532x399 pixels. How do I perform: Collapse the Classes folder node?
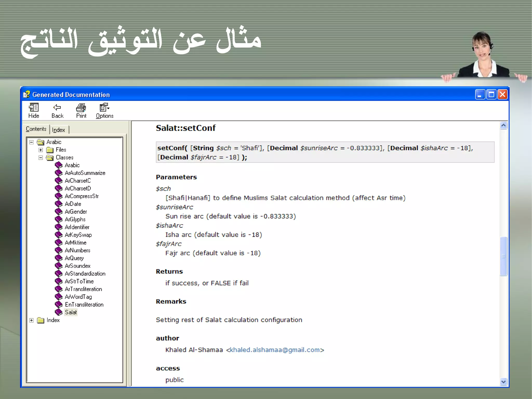click(41, 158)
